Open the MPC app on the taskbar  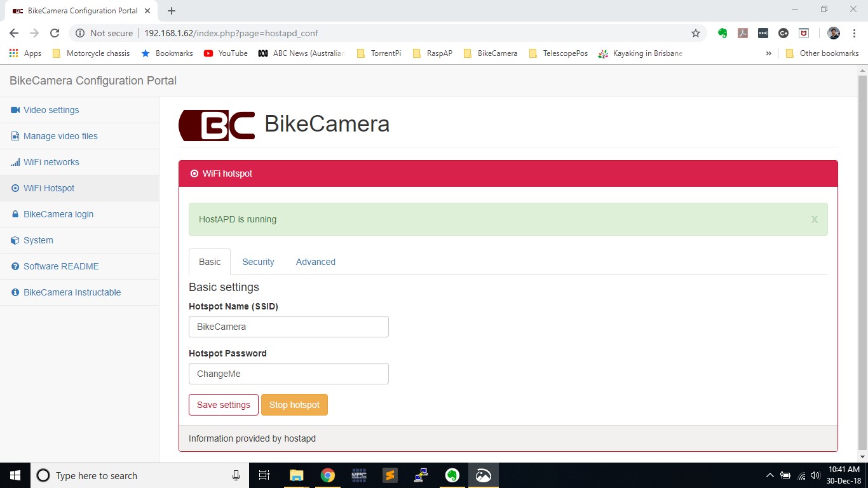[x=359, y=475]
